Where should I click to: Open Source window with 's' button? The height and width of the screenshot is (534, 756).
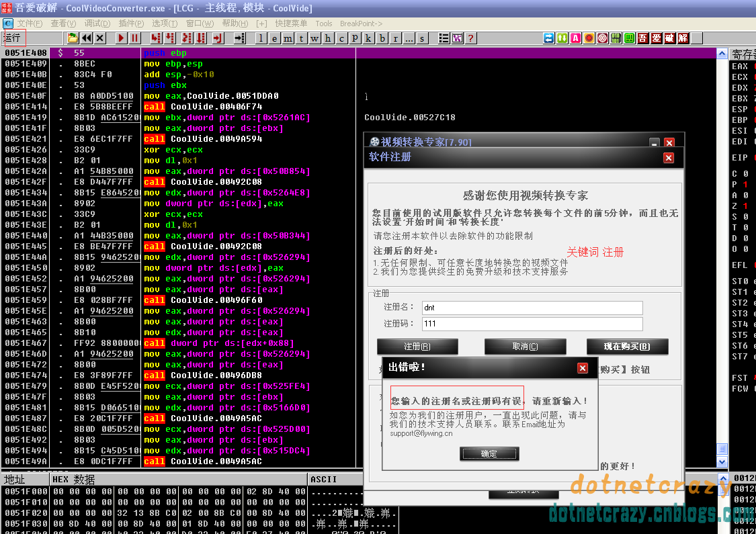[423, 38]
